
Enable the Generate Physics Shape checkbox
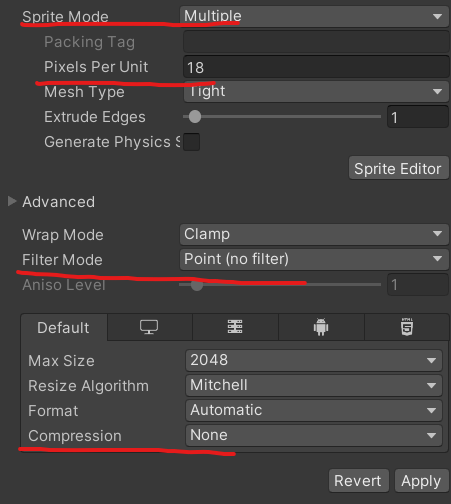coord(192,142)
